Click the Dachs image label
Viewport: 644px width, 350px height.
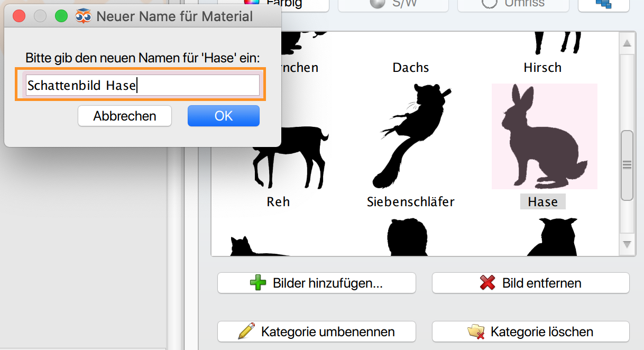pos(411,68)
